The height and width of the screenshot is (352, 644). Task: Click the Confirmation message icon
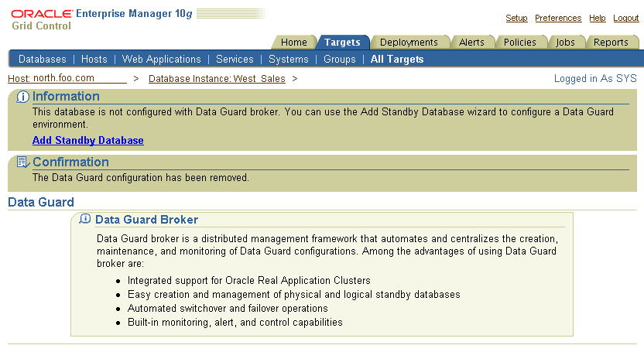pos(23,162)
